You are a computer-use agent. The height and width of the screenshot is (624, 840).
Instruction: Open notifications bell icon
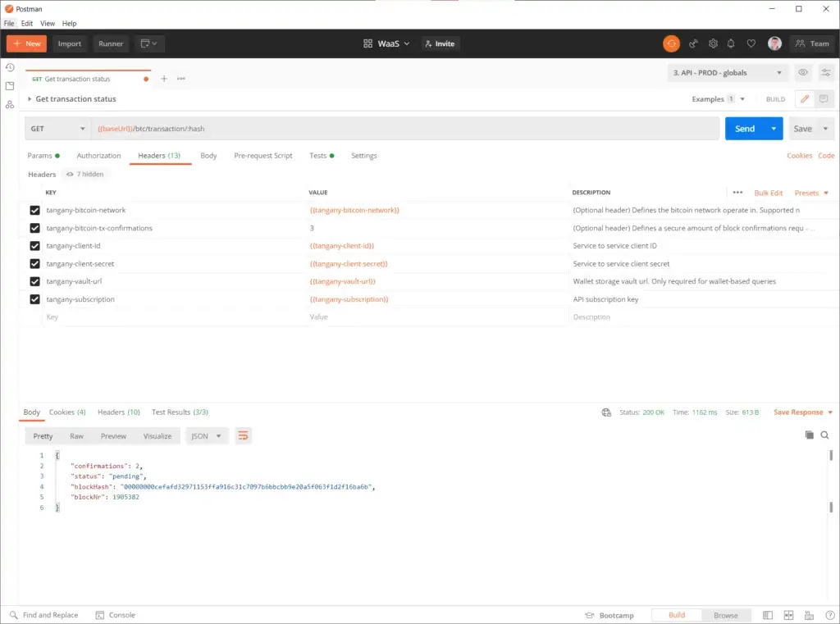[x=731, y=43]
